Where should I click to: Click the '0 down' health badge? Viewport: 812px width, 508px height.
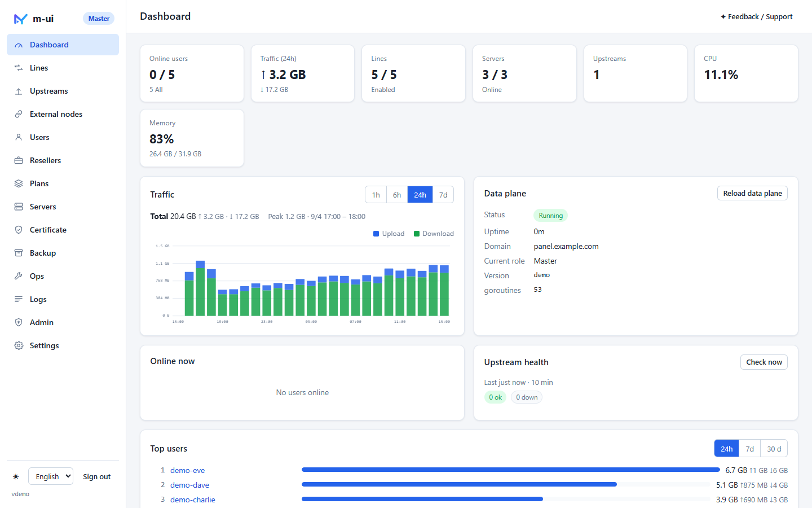(527, 397)
